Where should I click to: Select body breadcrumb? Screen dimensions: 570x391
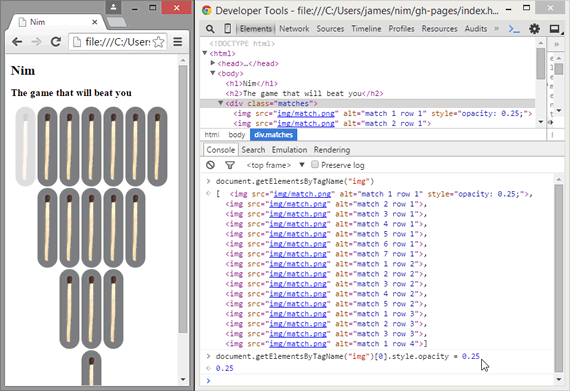pos(237,135)
